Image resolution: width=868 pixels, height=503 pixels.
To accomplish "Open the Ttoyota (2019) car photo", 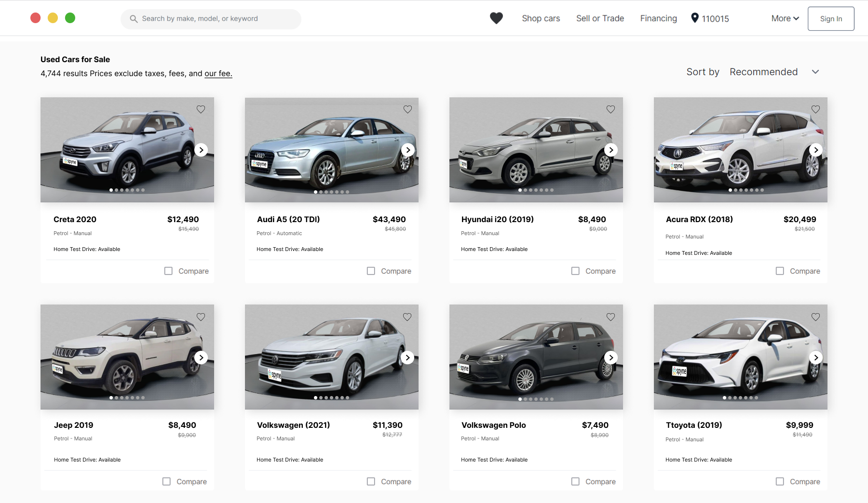I will click(x=740, y=357).
